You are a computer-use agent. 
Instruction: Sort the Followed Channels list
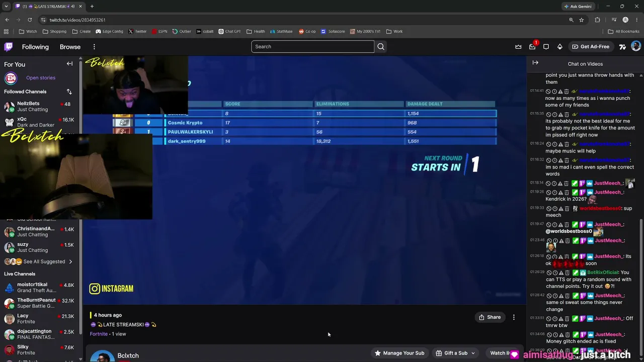[x=69, y=92]
